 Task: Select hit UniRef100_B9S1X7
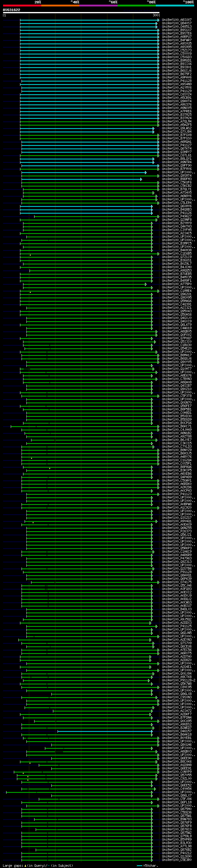(176, 30)
